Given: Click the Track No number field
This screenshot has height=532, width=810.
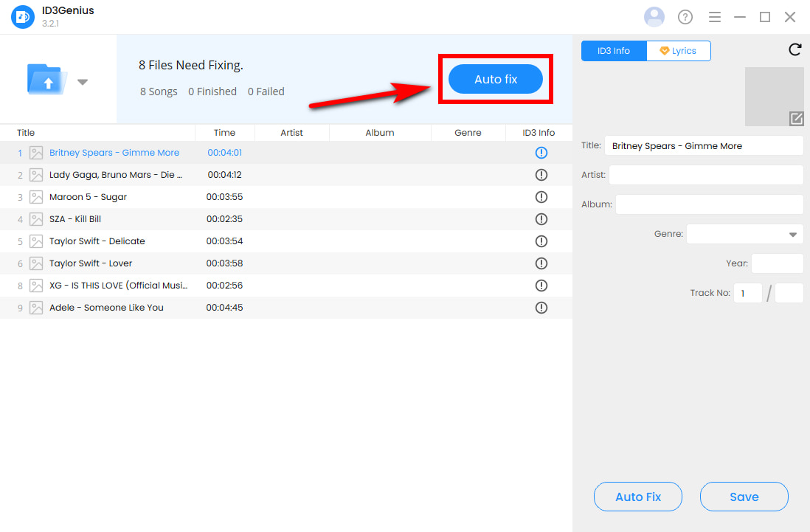Looking at the screenshot, I should (x=747, y=293).
